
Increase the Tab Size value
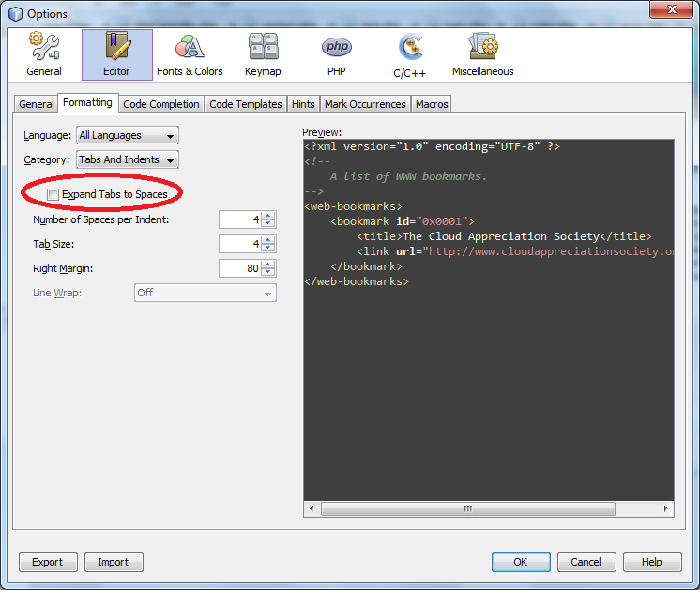[x=267, y=240]
